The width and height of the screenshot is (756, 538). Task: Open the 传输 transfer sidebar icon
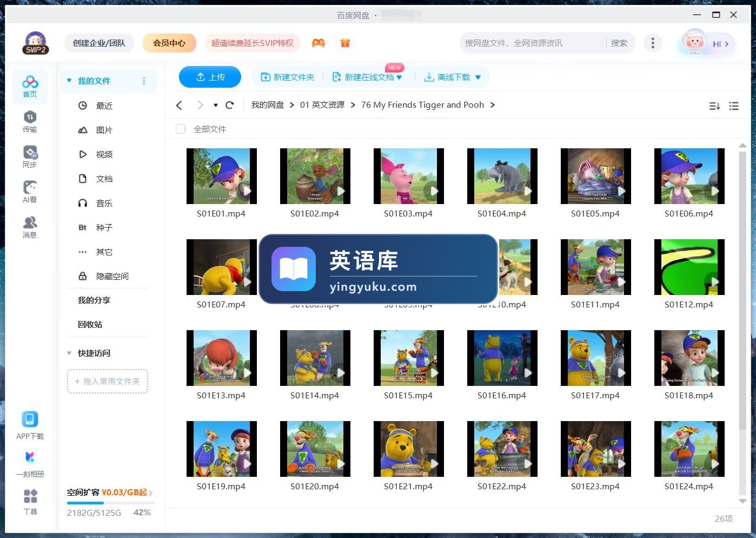30,122
